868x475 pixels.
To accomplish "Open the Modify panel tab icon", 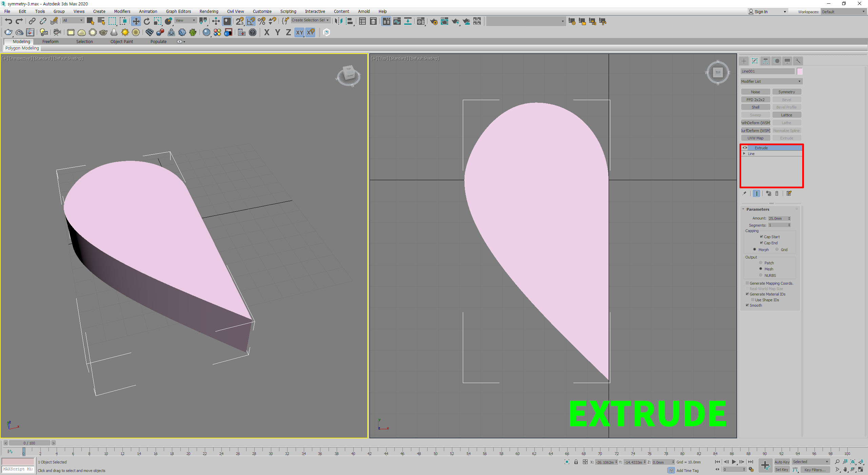I will [755, 61].
